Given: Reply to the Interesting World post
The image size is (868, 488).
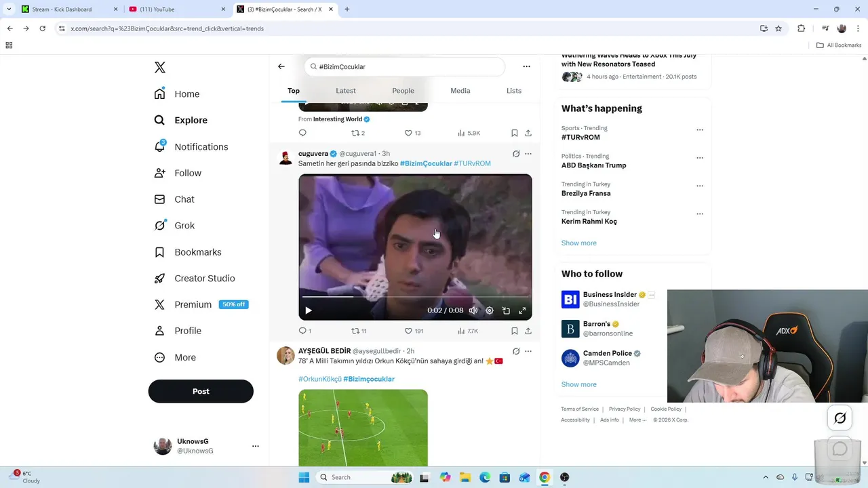Looking at the screenshot, I should pos(302,133).
